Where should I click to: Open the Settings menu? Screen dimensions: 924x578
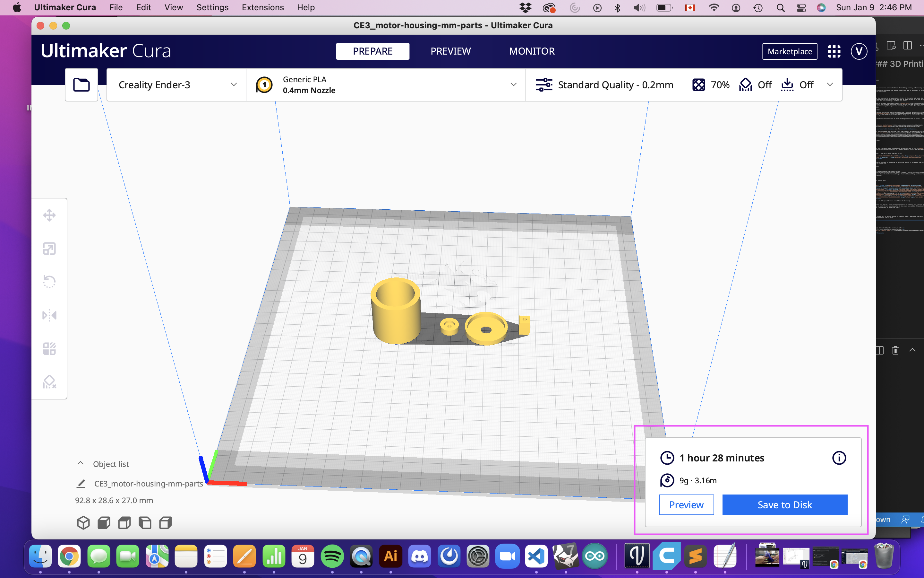pos(212,7)
